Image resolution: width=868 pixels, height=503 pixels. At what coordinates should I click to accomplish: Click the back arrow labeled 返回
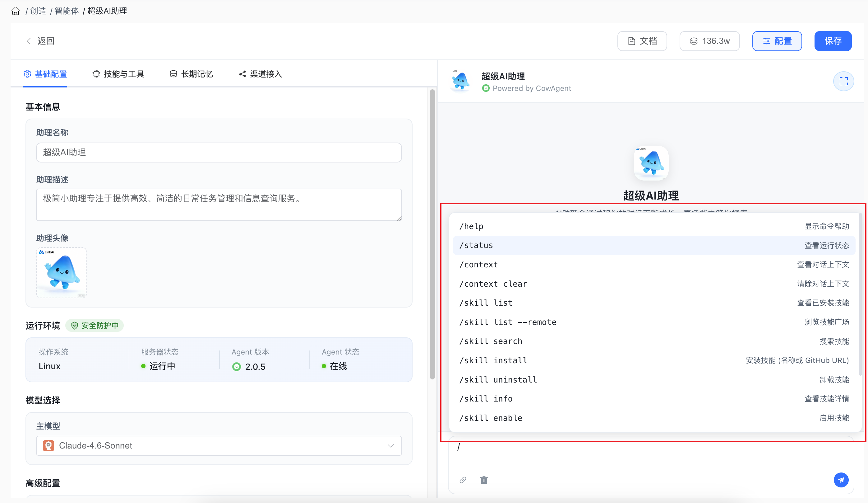click(41, 41)
